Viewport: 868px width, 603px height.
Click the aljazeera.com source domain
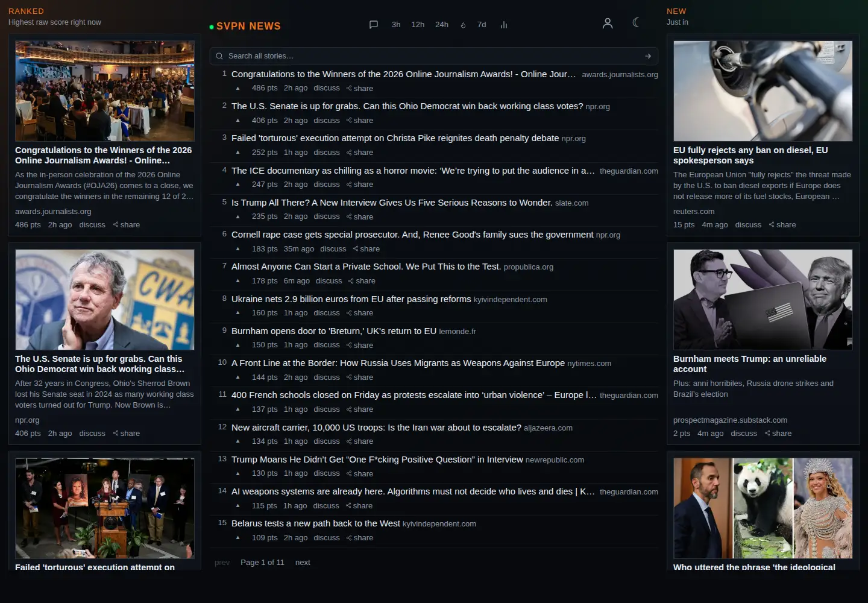point(548,428)
